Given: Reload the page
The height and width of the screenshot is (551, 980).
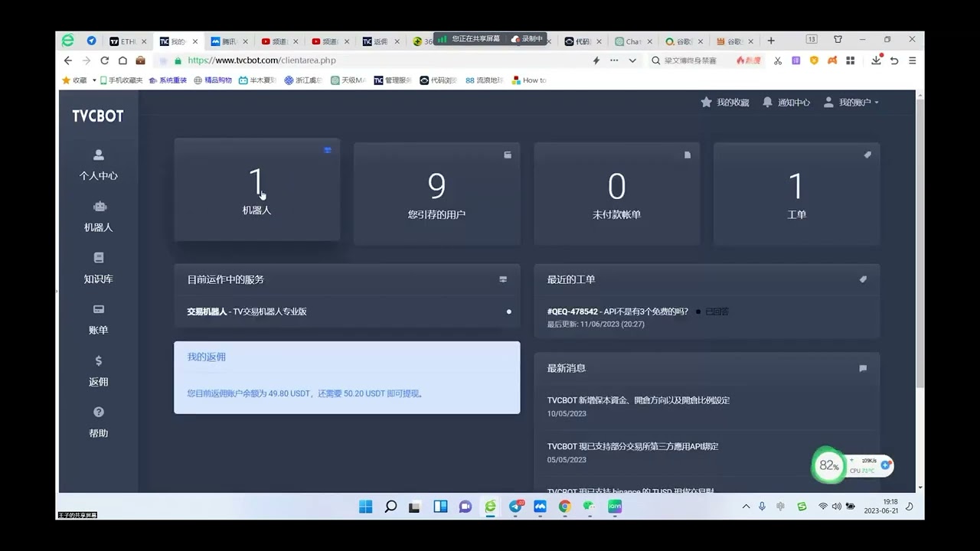Looking at the screenshot, I should pyautogui.click(x=104, y=60).
